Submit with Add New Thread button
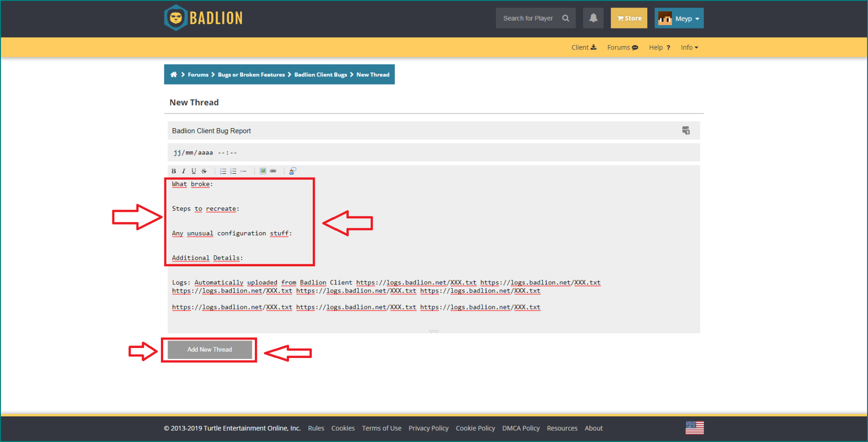 click(x=210, y=349)
